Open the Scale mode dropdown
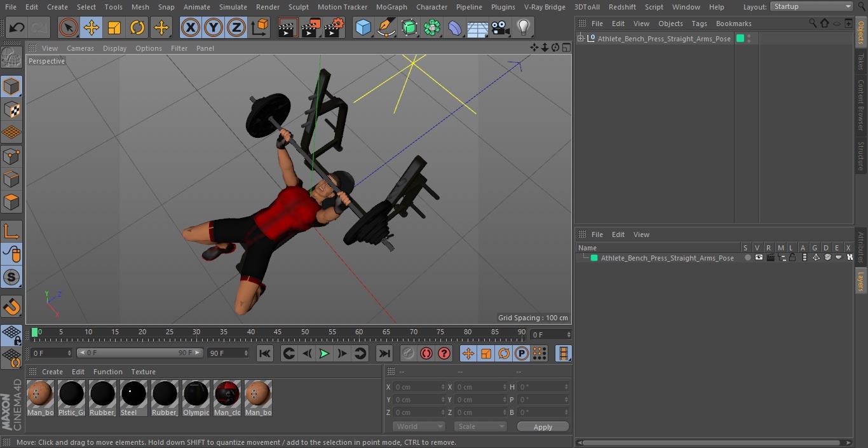 480,426
